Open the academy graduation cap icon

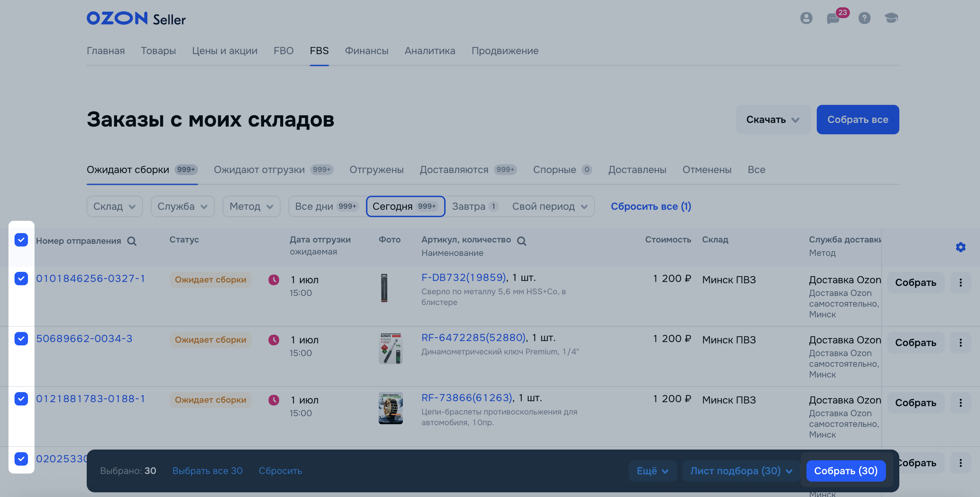(891, 18)
